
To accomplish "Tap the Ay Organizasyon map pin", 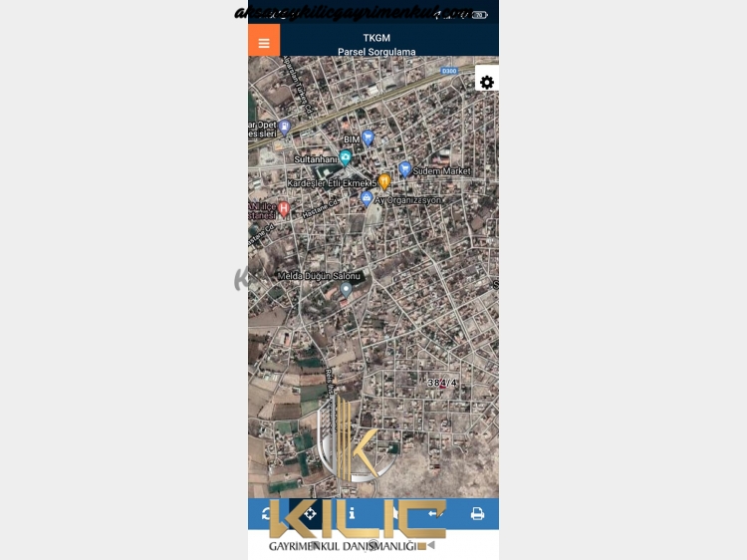I will tap(367, 198).
